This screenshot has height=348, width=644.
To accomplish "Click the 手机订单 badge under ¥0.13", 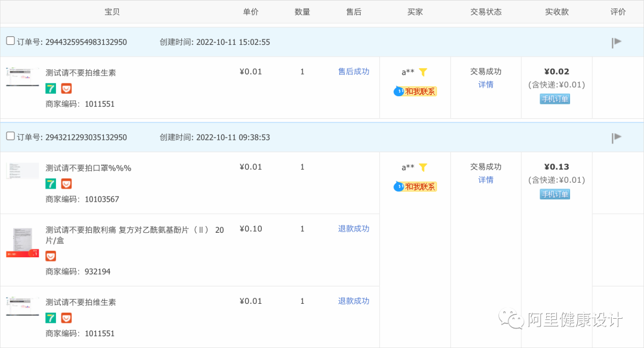I will [555, 194].
